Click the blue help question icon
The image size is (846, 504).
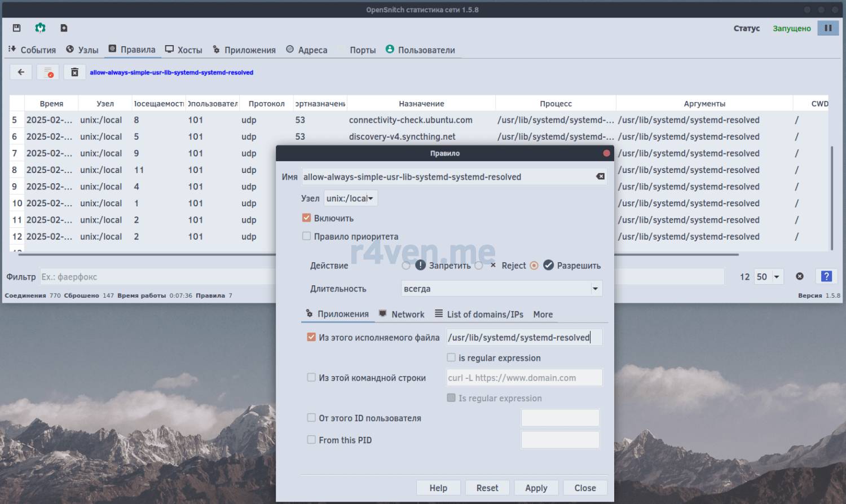(826, 276)
